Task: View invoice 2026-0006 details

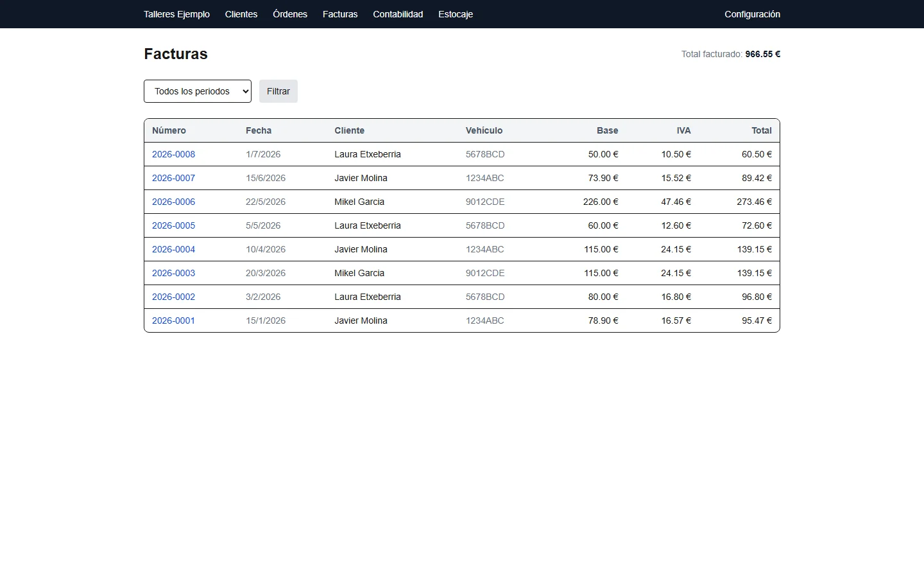Action: 173,202
